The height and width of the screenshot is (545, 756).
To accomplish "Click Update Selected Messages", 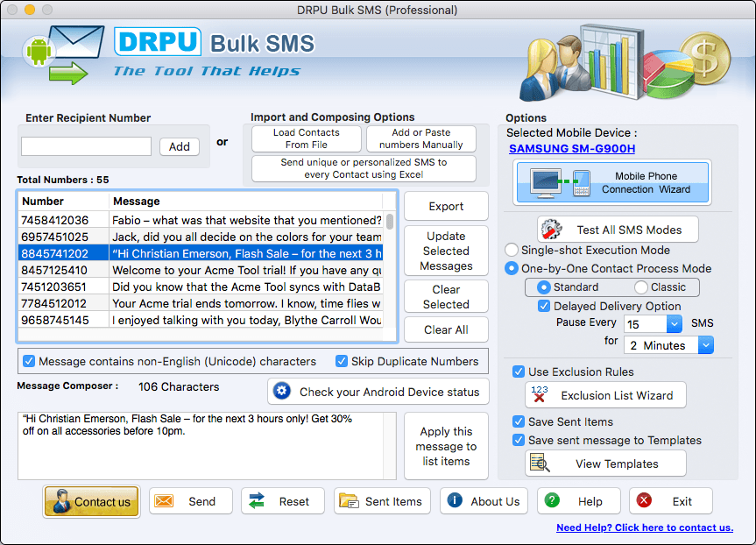I will pos(446,251).
